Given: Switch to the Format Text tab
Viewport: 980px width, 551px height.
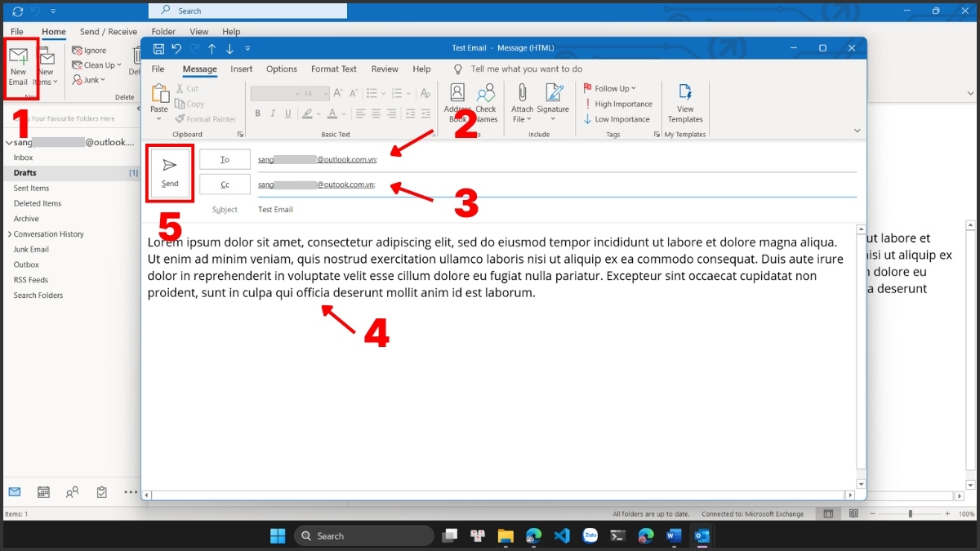Looking at the screenshot, I should coord(334,69).
